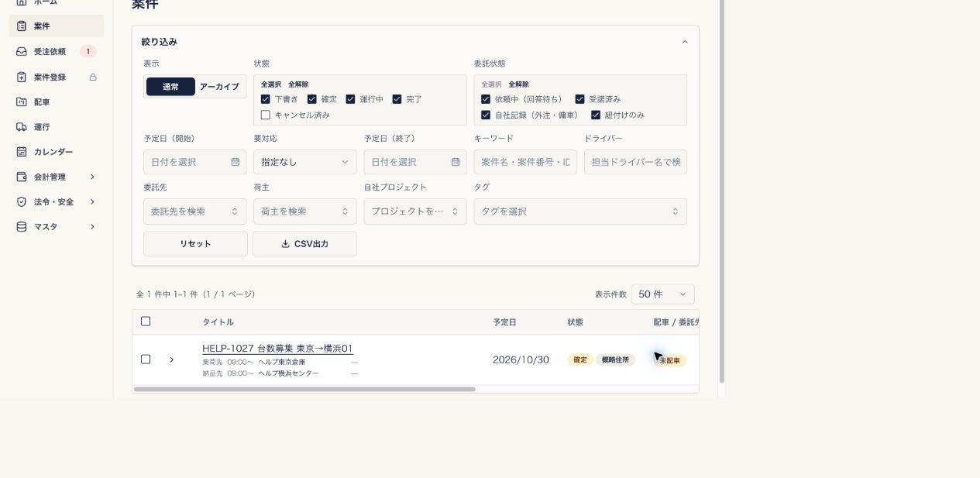Open 配車 in the sidebar
980x478 pixels.
point(56,102)
